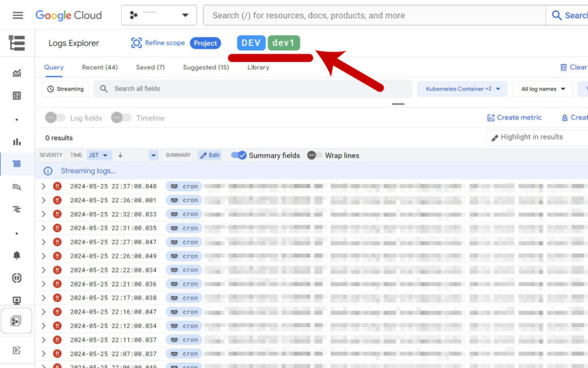Select the Logs Explorer sidebar icon
Viewport: 588px width, 368px height.
click(x=17, y=164)
